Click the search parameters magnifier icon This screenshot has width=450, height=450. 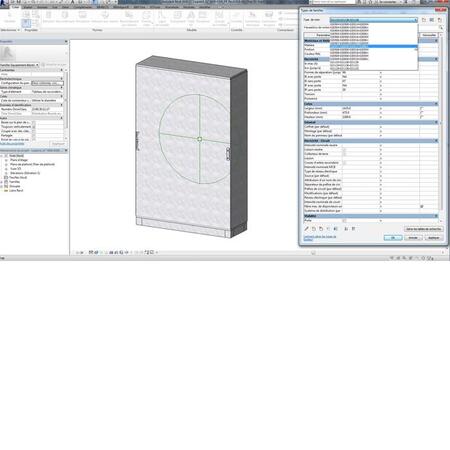tap(441, 28)
